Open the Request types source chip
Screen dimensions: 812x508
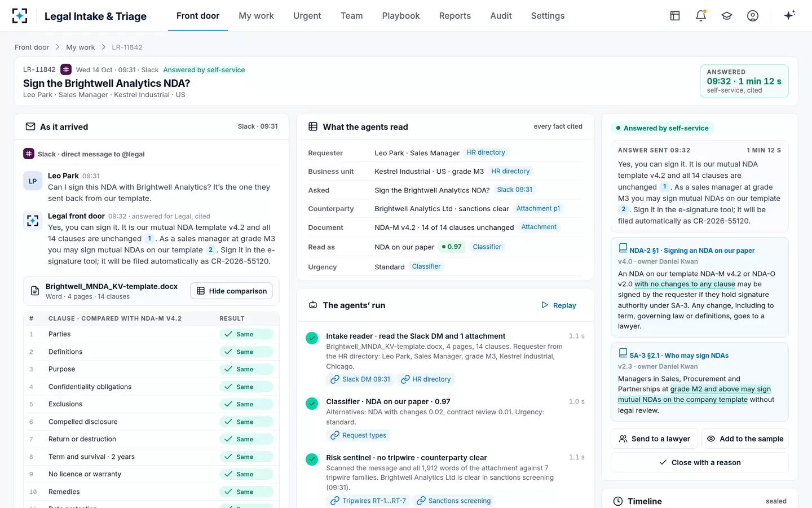pos(359,435)
